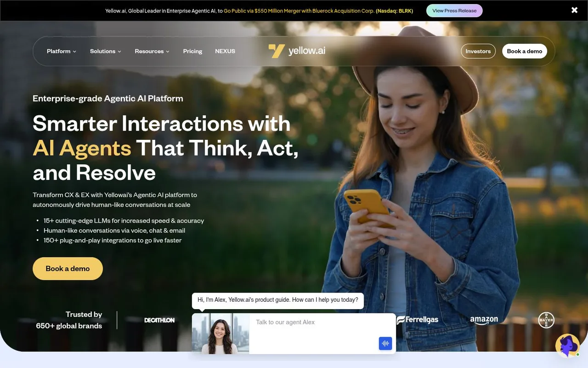Click Alex's greeting chat bubble
Image resolution: width=588 pixels, height=368 pixels.
pos(278,300)
